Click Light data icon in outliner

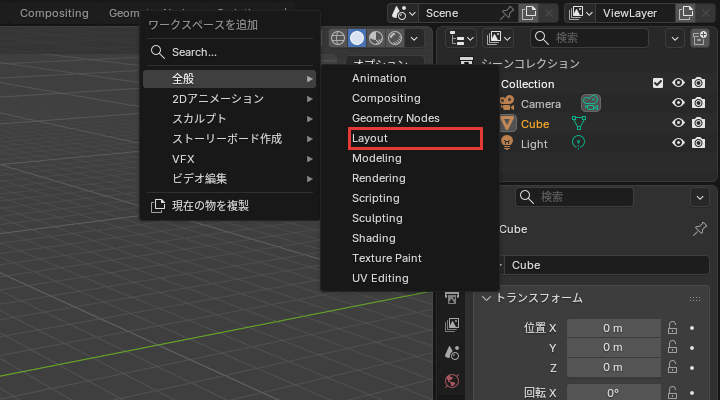(579, 143)
